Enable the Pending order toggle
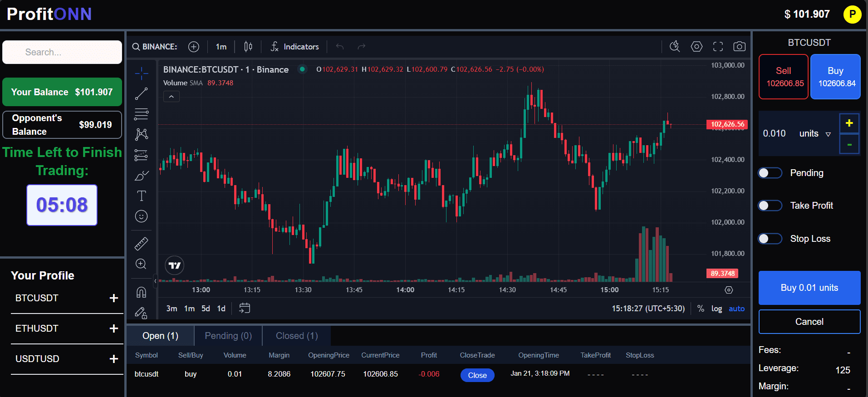The width and height of the screenshot is (868, 397). (770, 173)
